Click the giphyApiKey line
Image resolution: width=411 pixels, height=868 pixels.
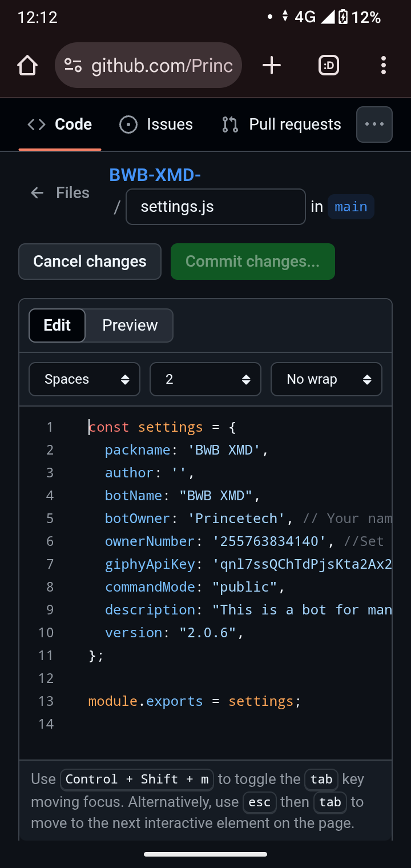coord(248,564)
